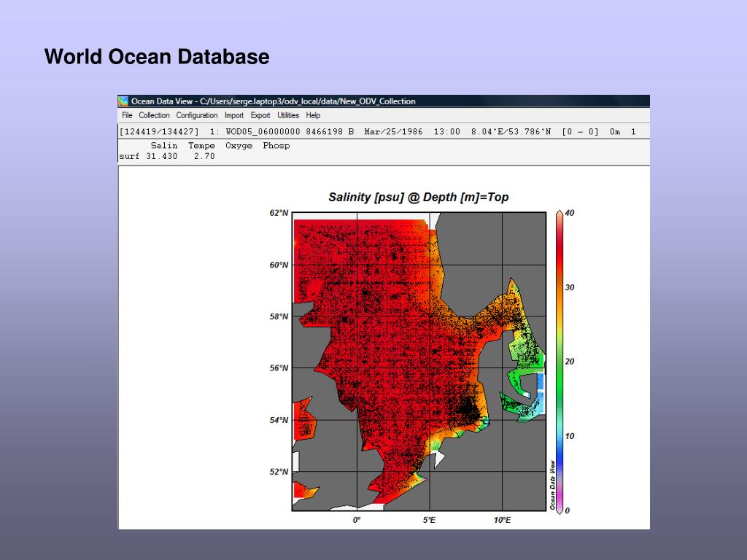
Task: Click the color bar label '40'
Action: pos(570,213)
